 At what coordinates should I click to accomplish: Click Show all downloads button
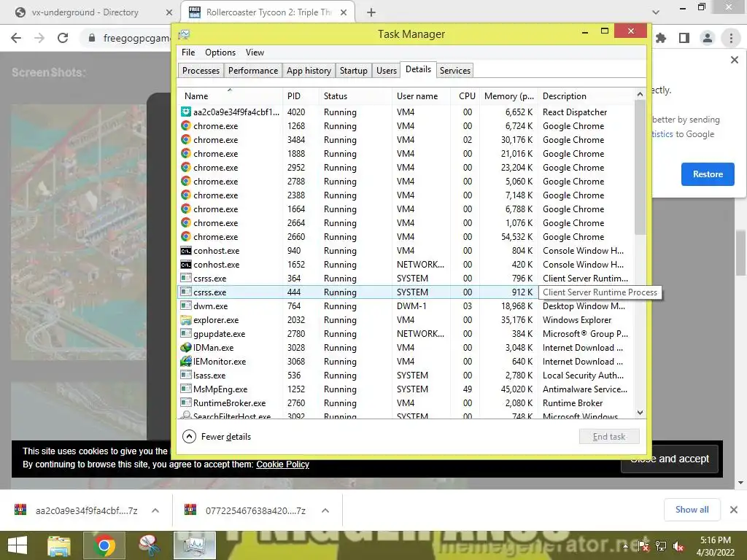coord(692,510)
